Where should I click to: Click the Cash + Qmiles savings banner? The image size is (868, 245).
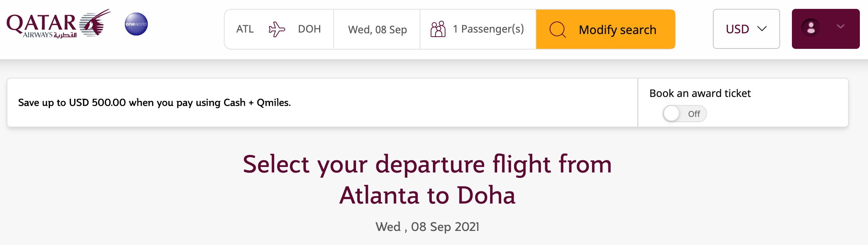(x=155, y=103)
